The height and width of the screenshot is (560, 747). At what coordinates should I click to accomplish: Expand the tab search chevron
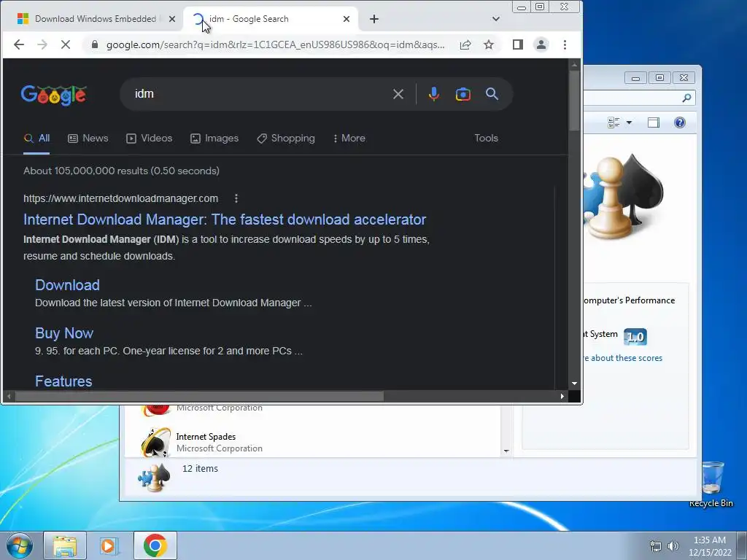coord(496,19)
